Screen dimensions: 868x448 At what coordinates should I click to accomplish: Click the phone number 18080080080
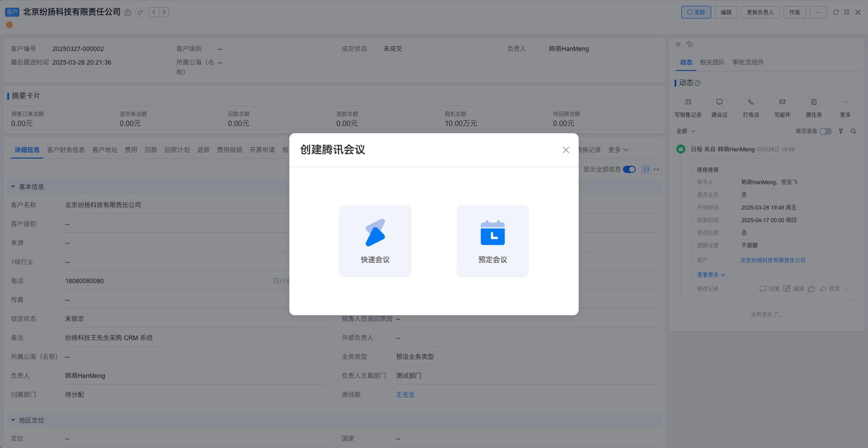(85, 281)
